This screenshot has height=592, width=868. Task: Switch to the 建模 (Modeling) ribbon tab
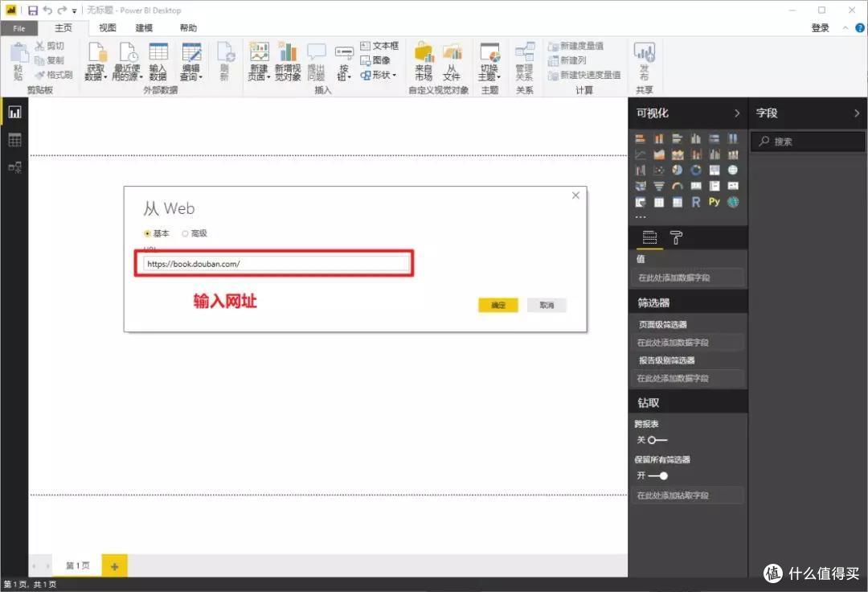[144, 28]
